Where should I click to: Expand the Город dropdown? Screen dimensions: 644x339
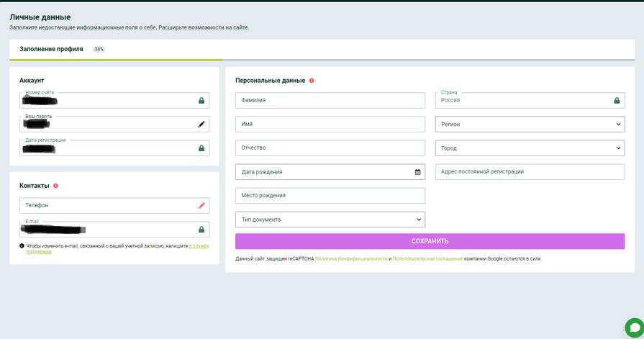pyautogui.click(x=530, y=148)
